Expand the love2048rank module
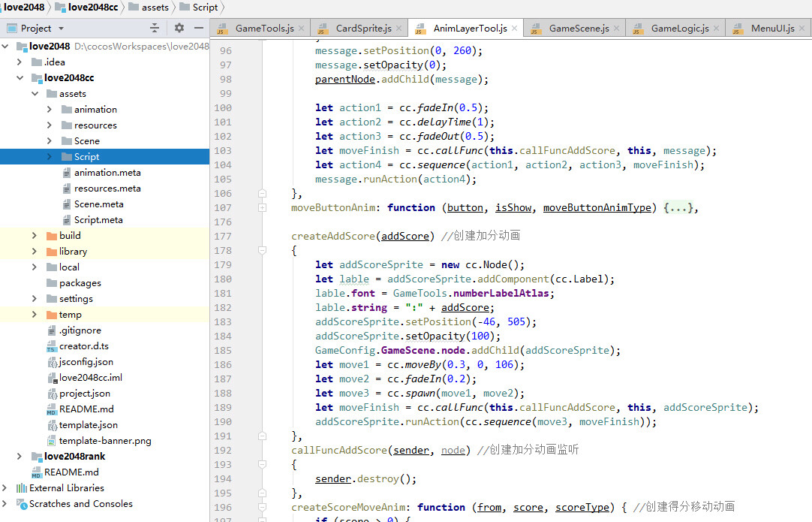Image resolution: width=812 pixels, height=522 pixels. (20, 457)
